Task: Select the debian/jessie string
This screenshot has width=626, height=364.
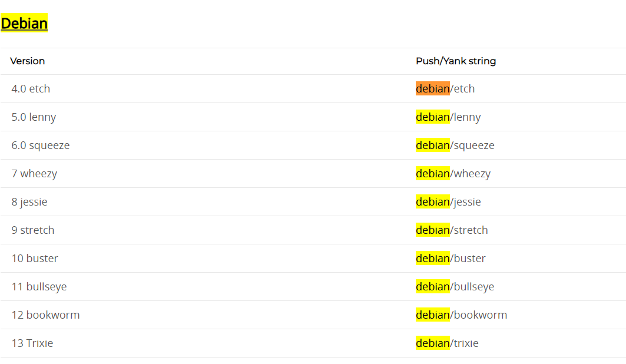Action: click(x=448, y=202)
